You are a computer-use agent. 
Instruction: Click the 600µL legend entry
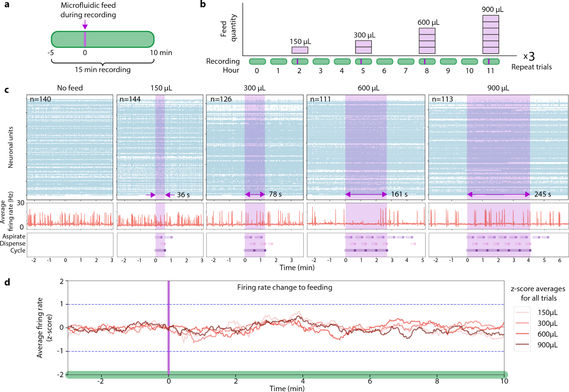coord(547,334)
